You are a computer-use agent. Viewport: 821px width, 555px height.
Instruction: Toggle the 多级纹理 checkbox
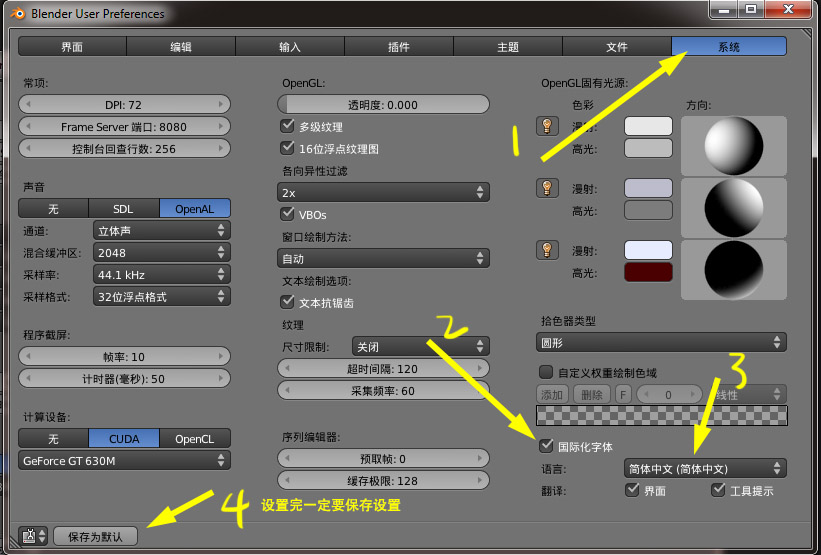tap(287, 126)
